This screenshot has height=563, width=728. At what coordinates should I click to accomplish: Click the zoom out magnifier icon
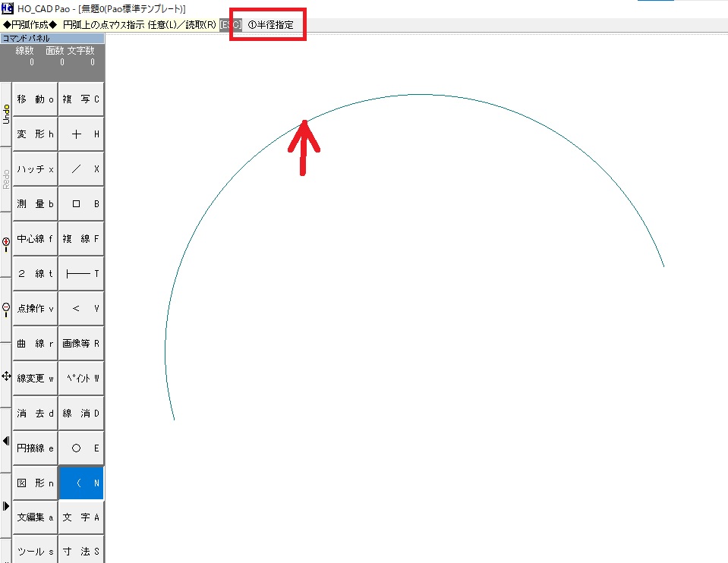[x=6, y=309]
